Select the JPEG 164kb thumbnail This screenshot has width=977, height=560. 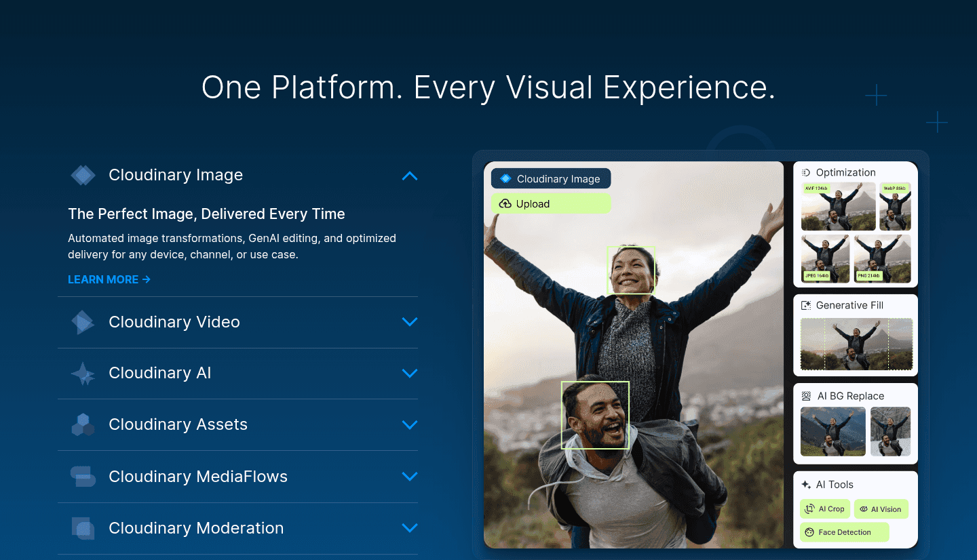pyautogui.click(x=825, y=259)
